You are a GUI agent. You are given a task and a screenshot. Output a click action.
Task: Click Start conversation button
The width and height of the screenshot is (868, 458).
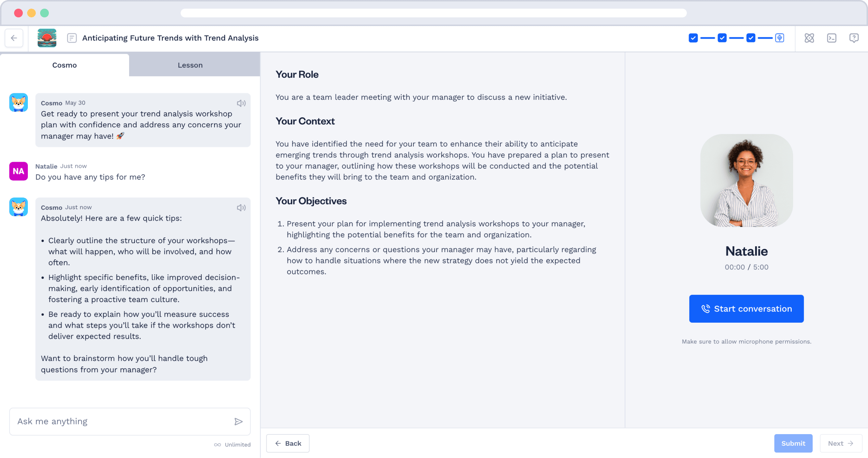point(746,309)
